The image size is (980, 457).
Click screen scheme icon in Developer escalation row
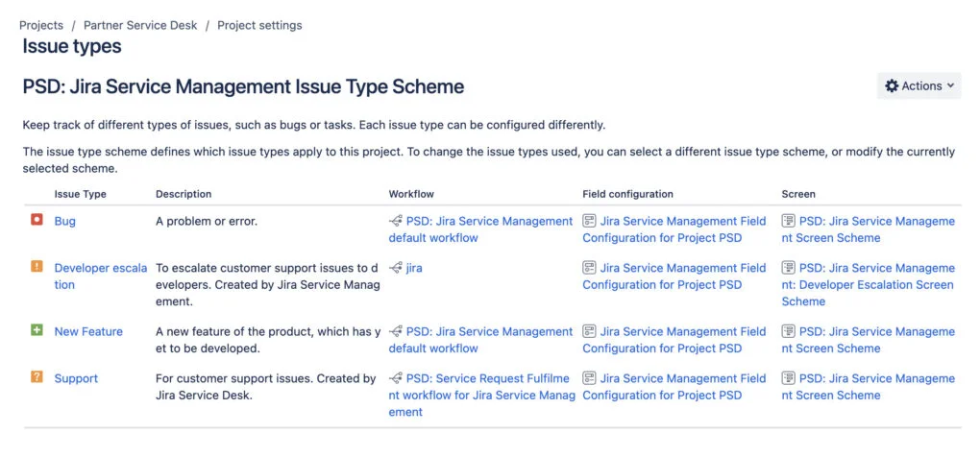[x=789, y=268]
